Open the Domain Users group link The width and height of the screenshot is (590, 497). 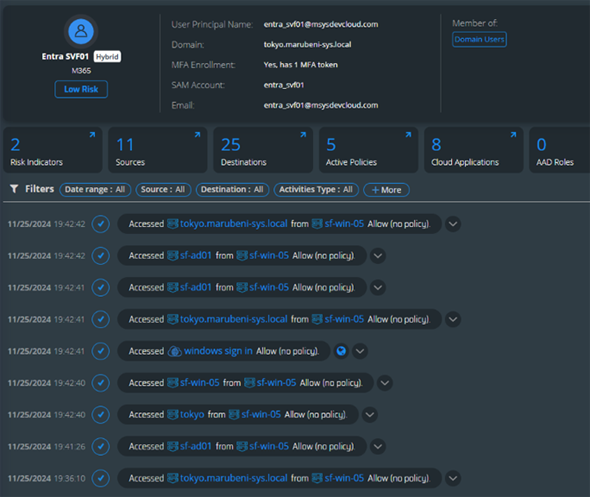(479, 40)
